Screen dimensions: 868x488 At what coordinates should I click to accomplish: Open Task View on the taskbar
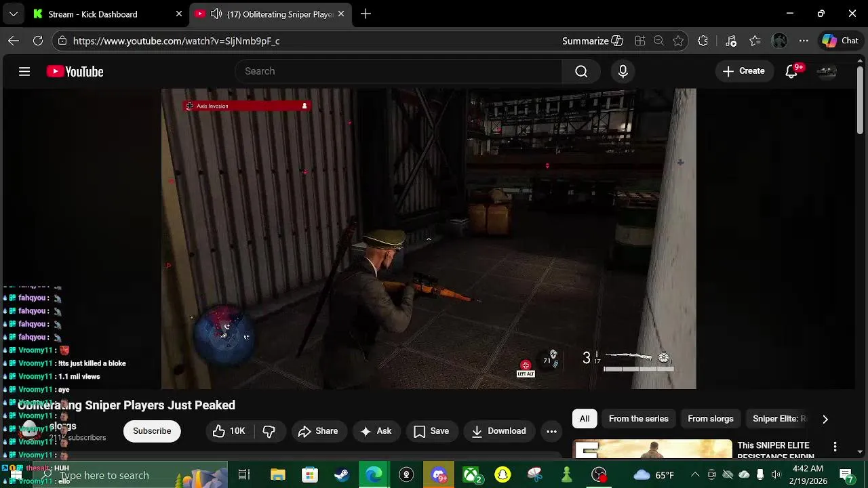[x=244, y=475]
